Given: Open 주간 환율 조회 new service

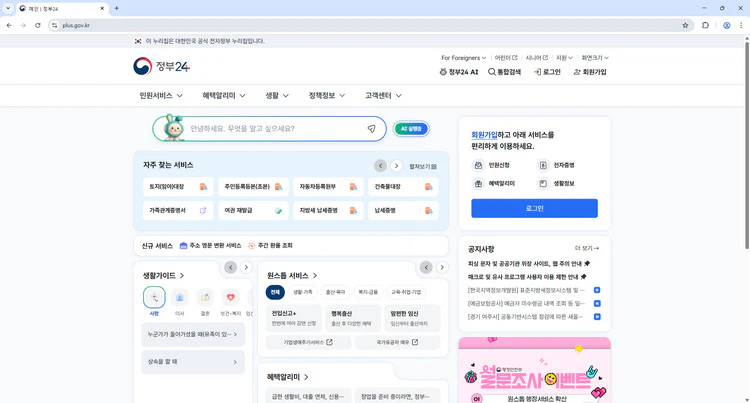Looking at the screenshot, I should [x=270, y=246].
